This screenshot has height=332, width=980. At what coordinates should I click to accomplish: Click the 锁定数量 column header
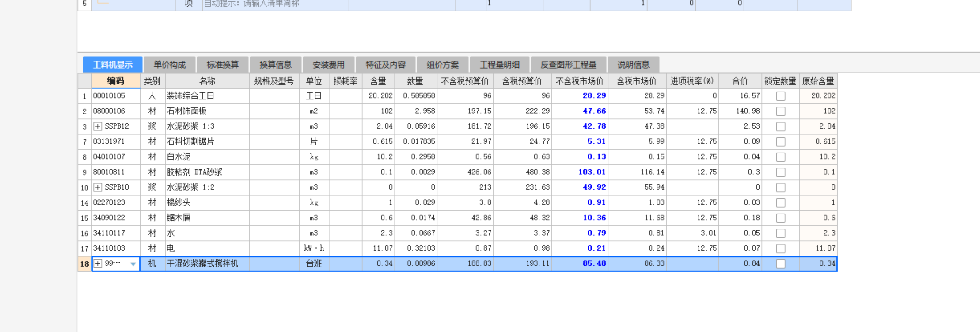[780, 81]
